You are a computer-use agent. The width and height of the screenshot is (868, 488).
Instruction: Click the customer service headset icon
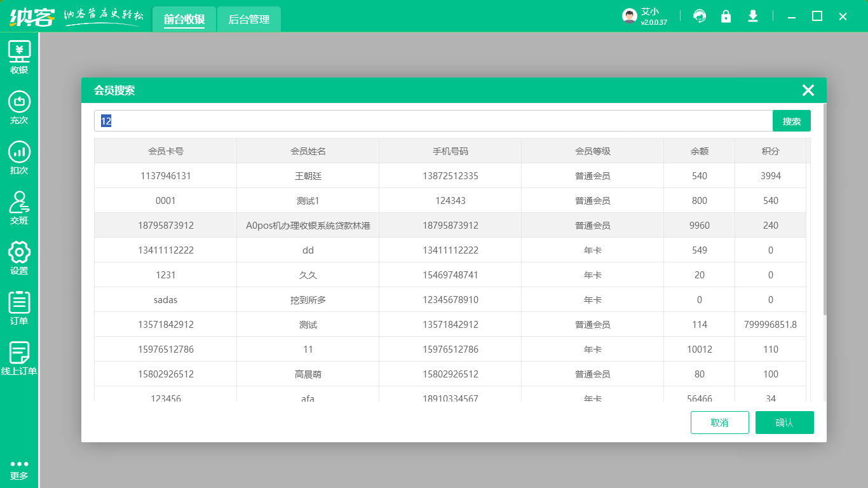click(700, 17)
